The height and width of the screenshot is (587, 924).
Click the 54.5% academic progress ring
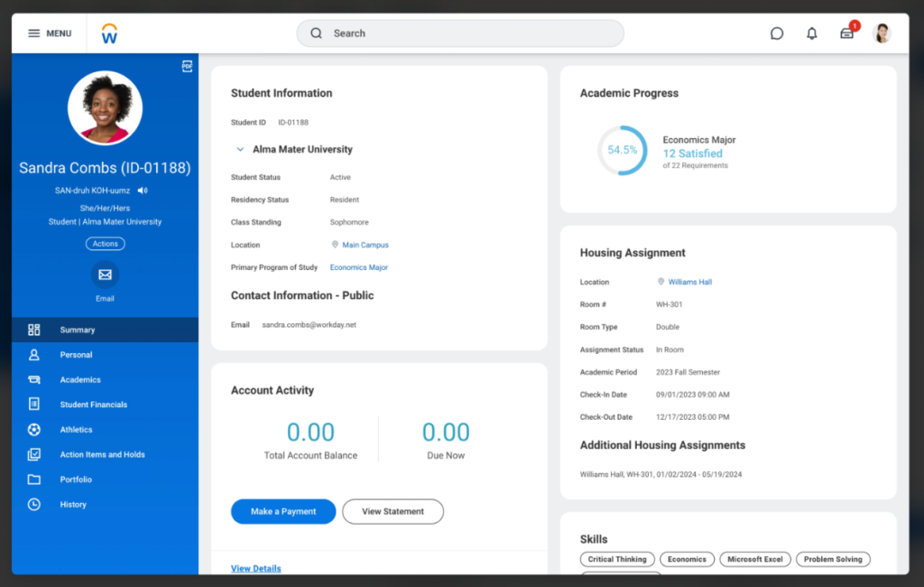(x=622, y=150)
